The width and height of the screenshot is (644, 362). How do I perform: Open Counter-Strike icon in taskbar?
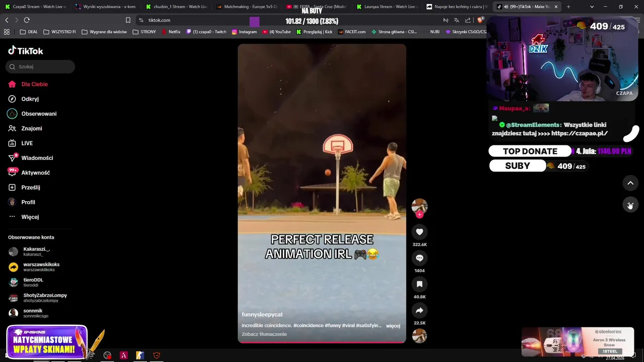(x=140, y=355)
